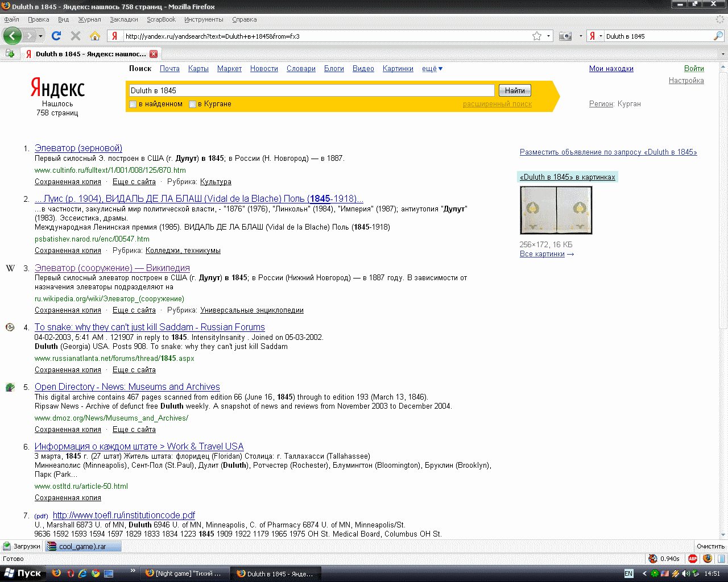Open the Инструменты menu
The width and height of the screenshot is (728, 582).
(x=204, y=19)
